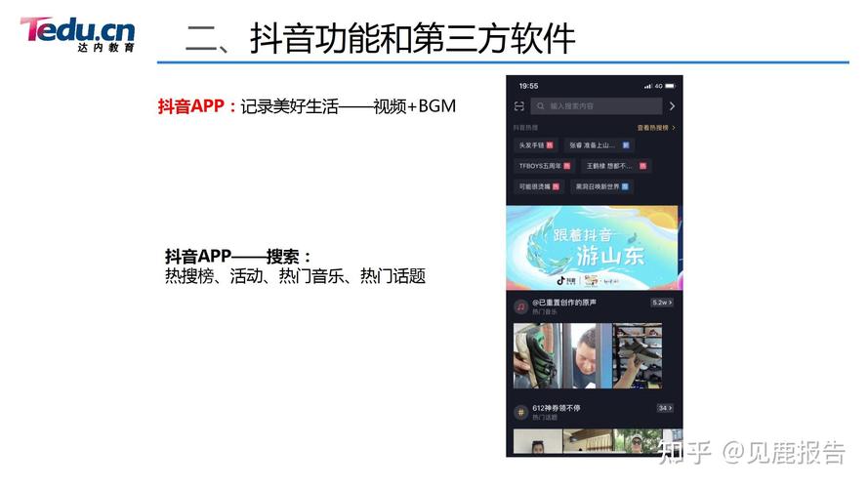Open the 612神券领不停 topic title
The height and width of the screenshot is (488, 868).
click(557, 408)
